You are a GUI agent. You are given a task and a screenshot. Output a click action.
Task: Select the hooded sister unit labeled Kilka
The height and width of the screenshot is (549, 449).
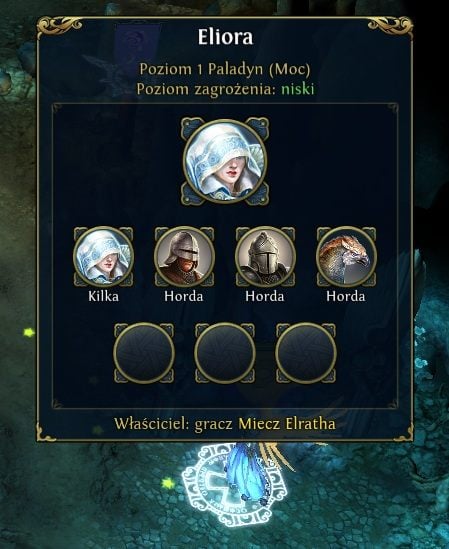(x=103, y=256)
